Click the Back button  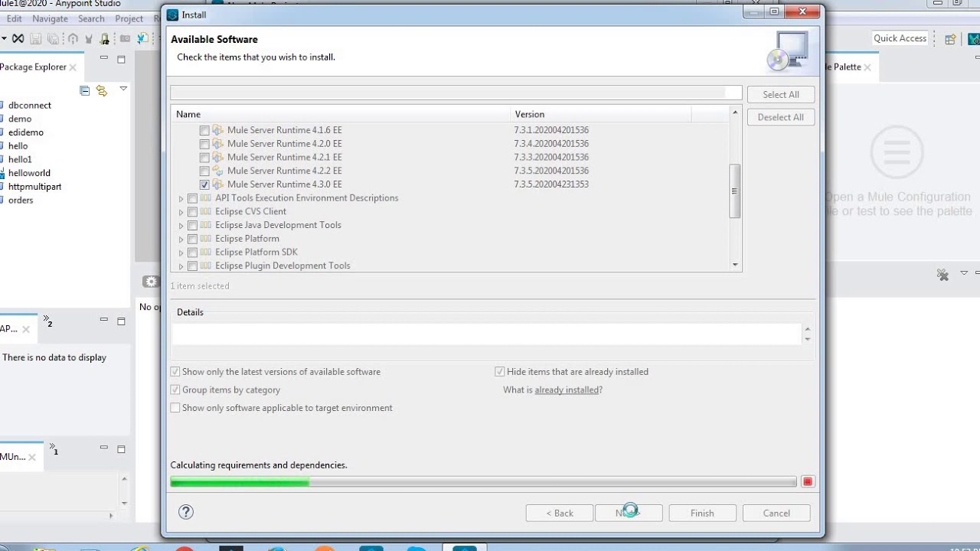[x=560, y=514]
